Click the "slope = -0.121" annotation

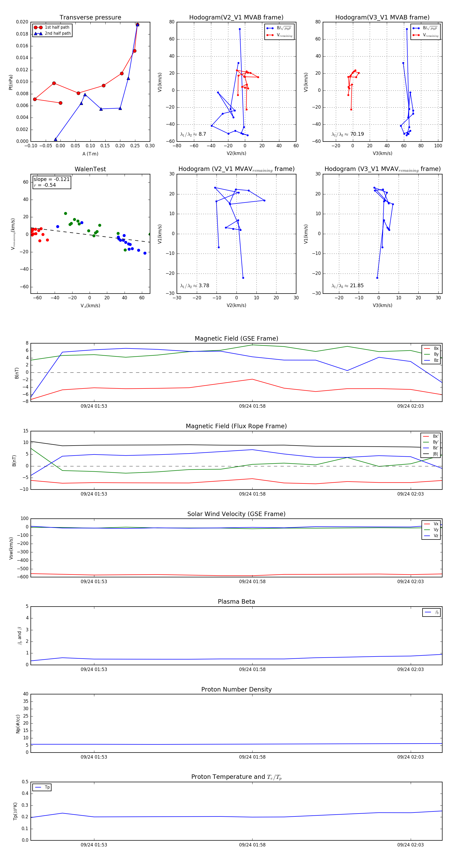tap(52, 179)
